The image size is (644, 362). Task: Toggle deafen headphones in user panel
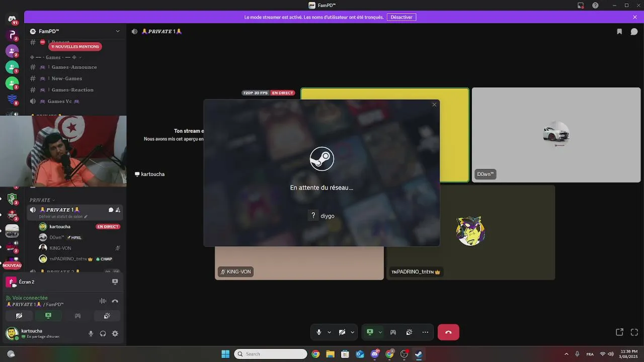(x=103, y=333)
